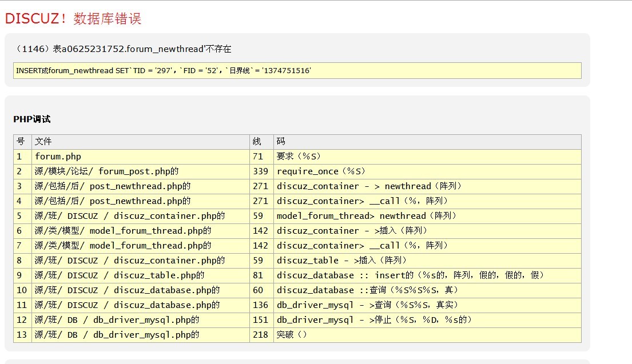Click code "db_driver_mysql - >查询（%S%S，真实）"
This screenshot has width=632, height=364.
[368, 305]
